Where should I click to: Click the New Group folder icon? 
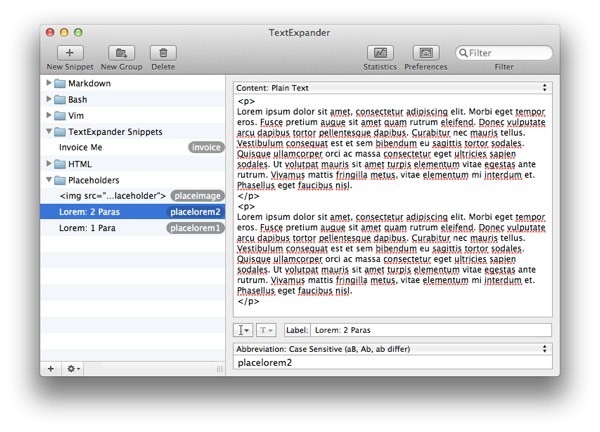[x=121, y=53]
